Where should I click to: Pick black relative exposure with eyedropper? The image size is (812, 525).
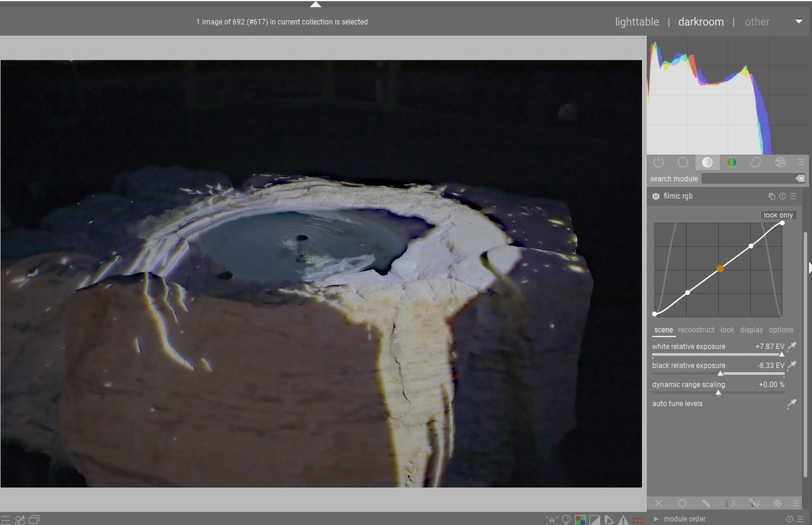coord(792,365)
